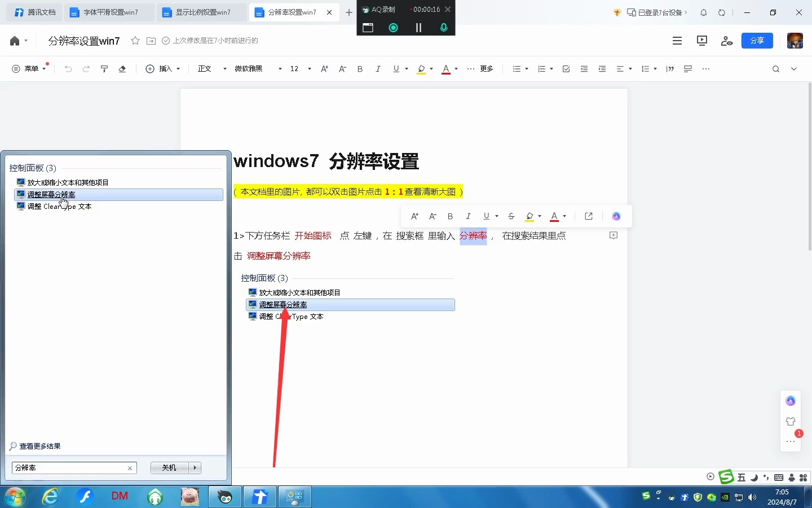Pick a font color with the A color swatch

pyautogui.click(x=446, y=69)
